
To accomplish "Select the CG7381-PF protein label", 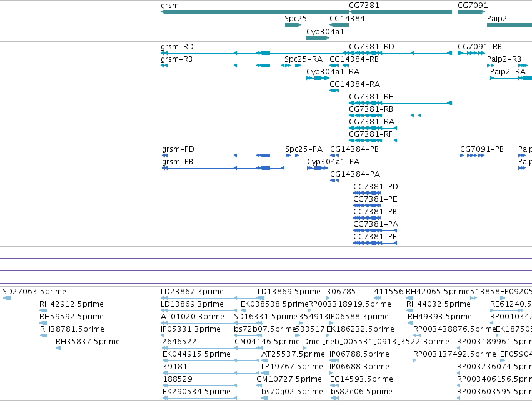I will coord(375,237).
